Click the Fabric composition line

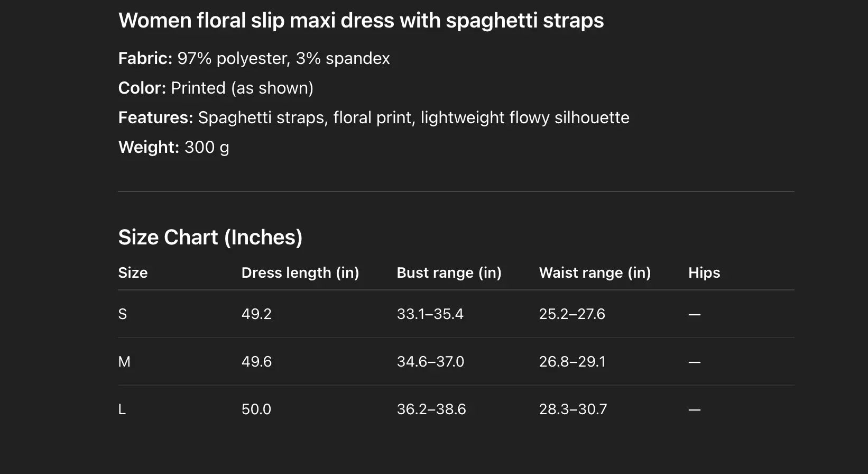tap(254, 58)
